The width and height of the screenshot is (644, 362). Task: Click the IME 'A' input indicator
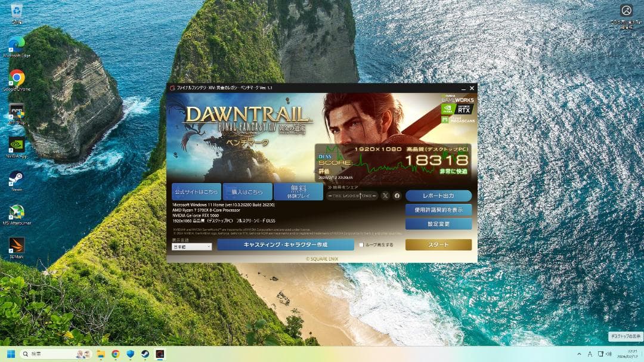tap(590, 354)
